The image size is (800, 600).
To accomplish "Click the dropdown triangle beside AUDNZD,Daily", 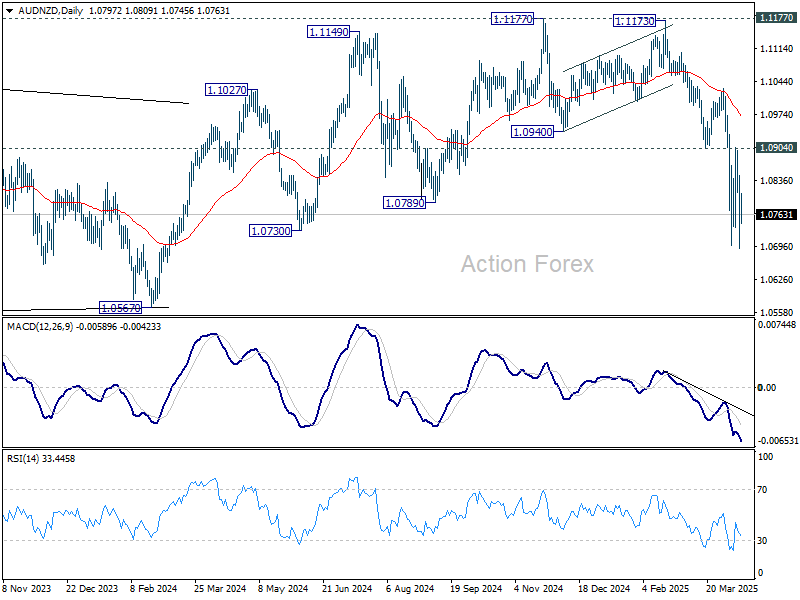I will tap(9, 11).
